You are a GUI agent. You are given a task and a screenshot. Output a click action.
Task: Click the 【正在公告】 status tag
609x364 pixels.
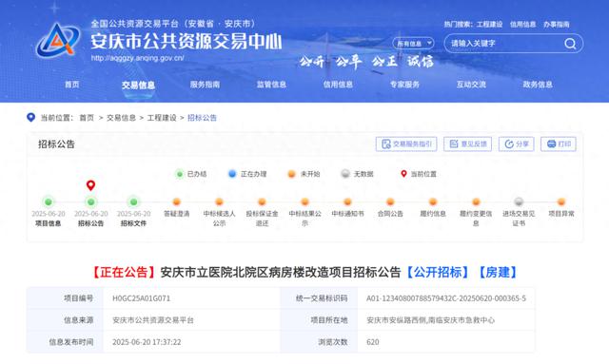(x=124, y=272)
